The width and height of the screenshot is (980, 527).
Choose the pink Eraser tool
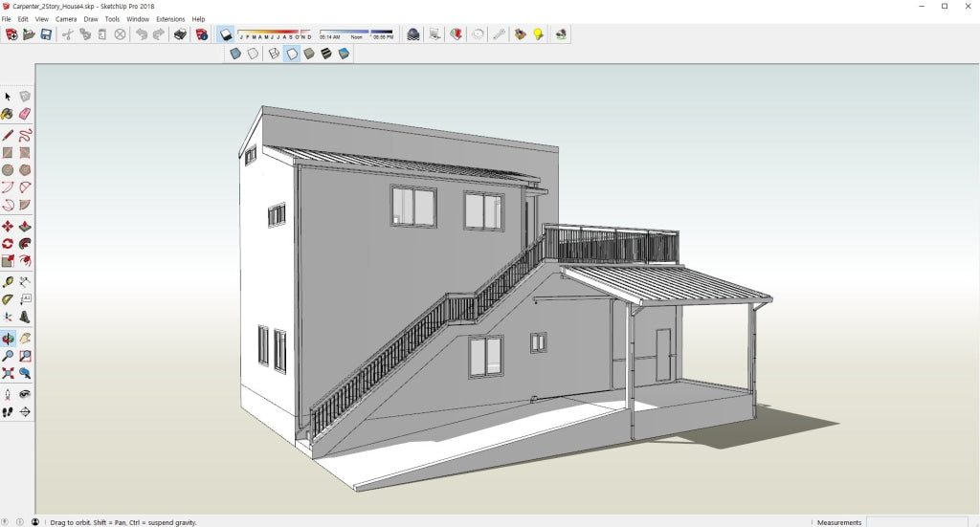(x=25, y=114)
